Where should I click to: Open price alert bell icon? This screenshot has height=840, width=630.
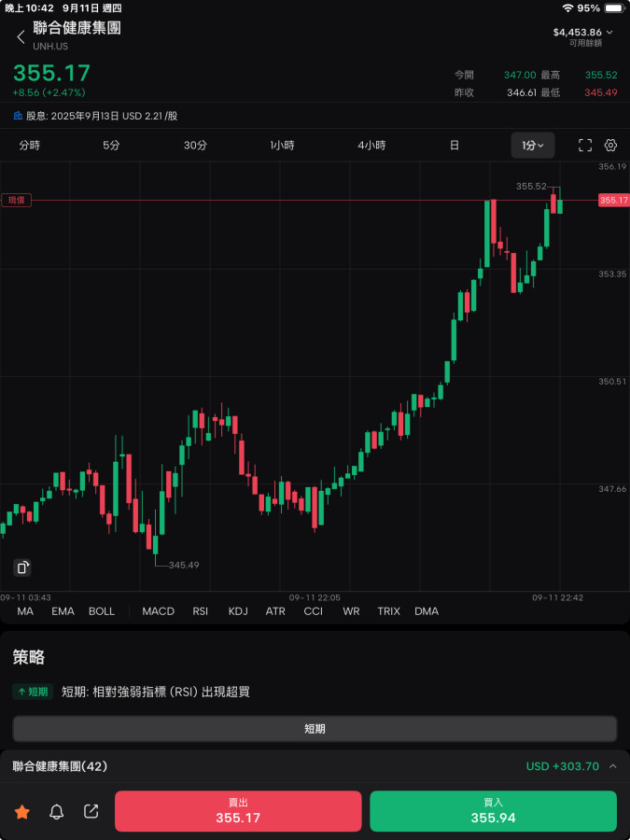pos(57,812)
